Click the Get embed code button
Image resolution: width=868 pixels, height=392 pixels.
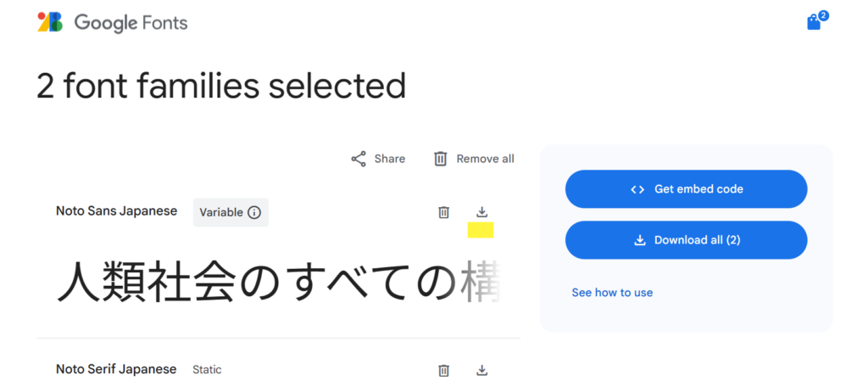coord(686,189)
